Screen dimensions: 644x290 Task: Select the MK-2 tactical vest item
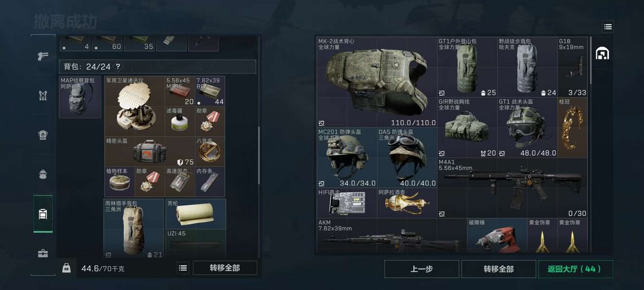pyautogui.click(x=377, y=82)
